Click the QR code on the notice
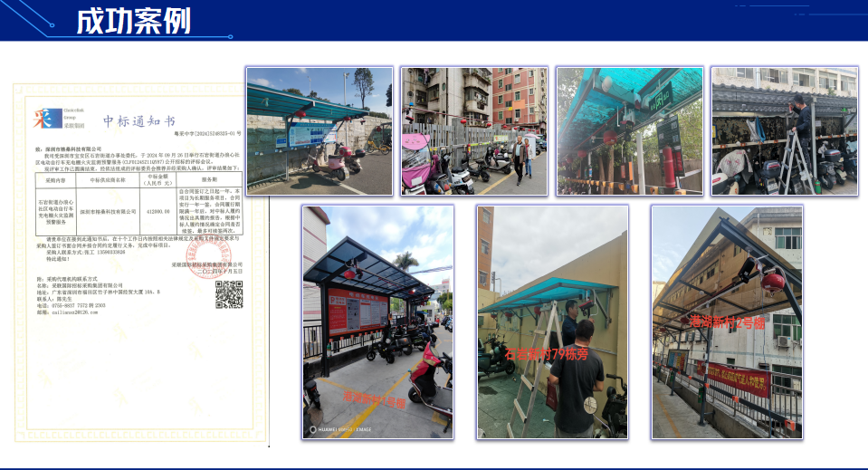 click(228, 294)
